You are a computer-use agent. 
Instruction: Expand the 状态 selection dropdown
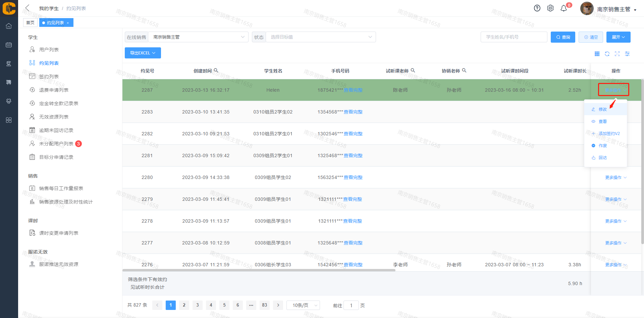[321, 37]
